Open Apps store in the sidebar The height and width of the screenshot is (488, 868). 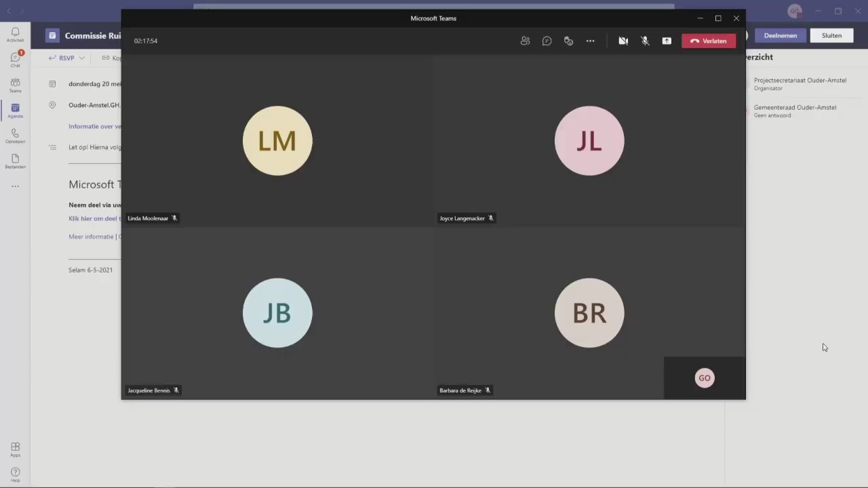[x=15, y=449]
